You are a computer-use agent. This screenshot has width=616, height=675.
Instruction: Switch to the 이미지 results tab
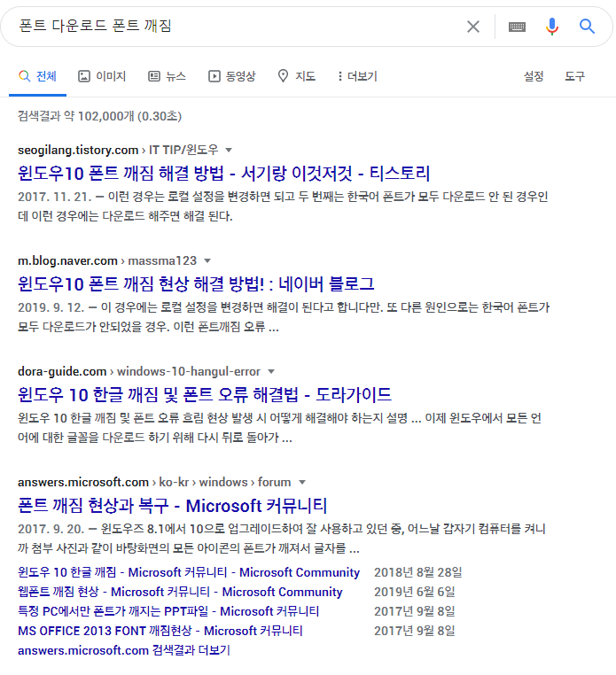click(x=102, y=76)
